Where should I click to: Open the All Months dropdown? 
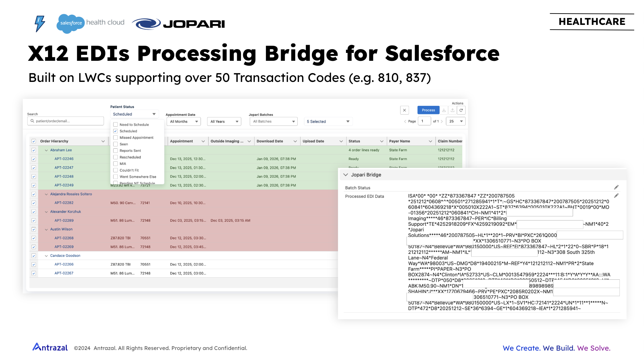point(184,122)
